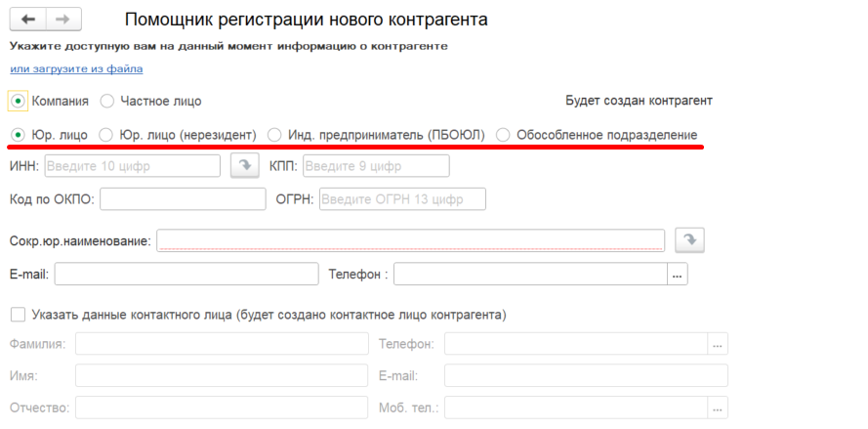Screen dimensions: 868x429
Task: Choose Инд. предприниматель (ПБОЮЛ) option
Action: tap(274, 135)
